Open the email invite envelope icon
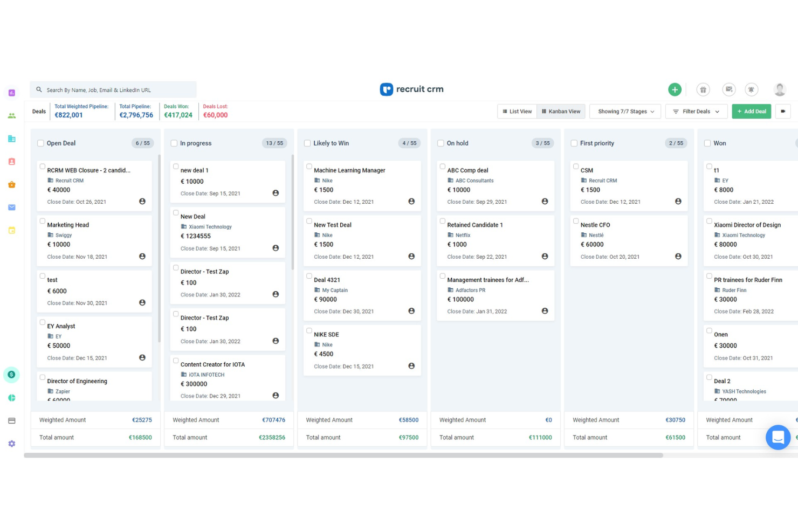This screenshot has height=532, width=798. [x=729, y=89]
